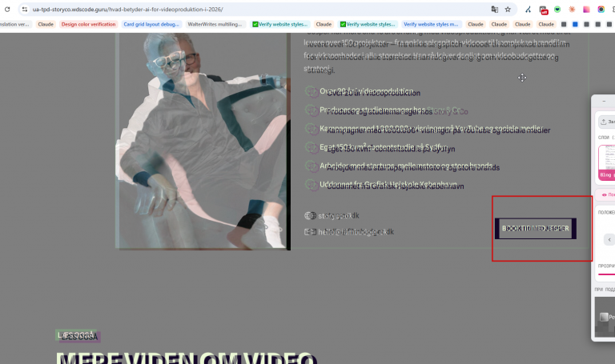Image resolution: width=615 pixels, height=364 pixels.
Task: Select the 'Blog' layer thumbnail in panel
Action: coord(606,162)
